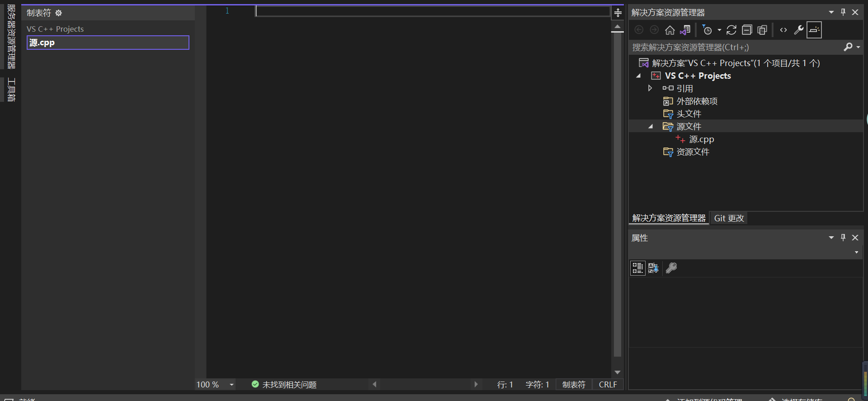Click the 制表符 indent mode in status bar
This screenshot has height=401, width=868.
pos(574,385)
